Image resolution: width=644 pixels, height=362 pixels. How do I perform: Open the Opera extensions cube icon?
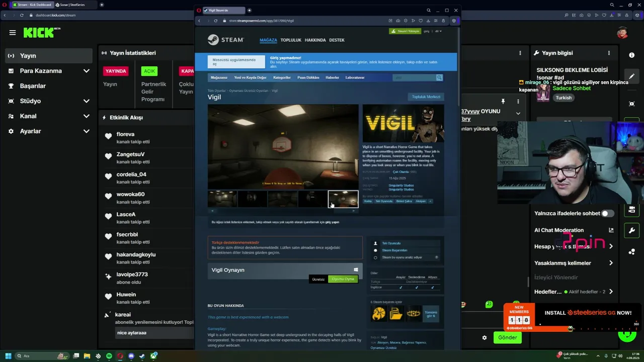click(x=454, y=21)
